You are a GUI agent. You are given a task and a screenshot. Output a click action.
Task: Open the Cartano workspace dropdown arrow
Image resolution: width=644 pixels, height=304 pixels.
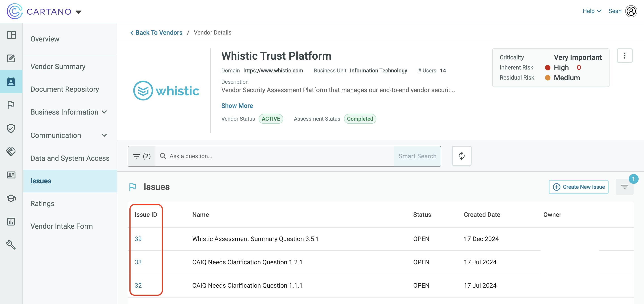pos(79,12)
